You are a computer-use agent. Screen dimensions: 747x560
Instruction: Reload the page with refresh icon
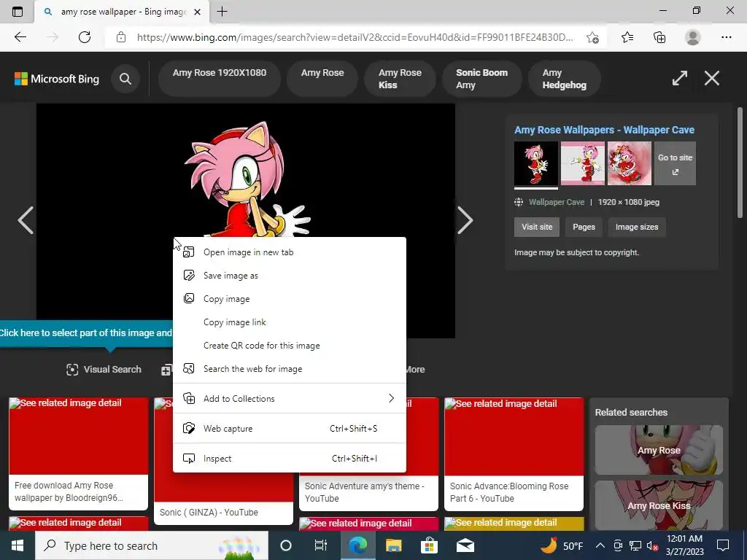pyautogui.click(x=85, y=37)
